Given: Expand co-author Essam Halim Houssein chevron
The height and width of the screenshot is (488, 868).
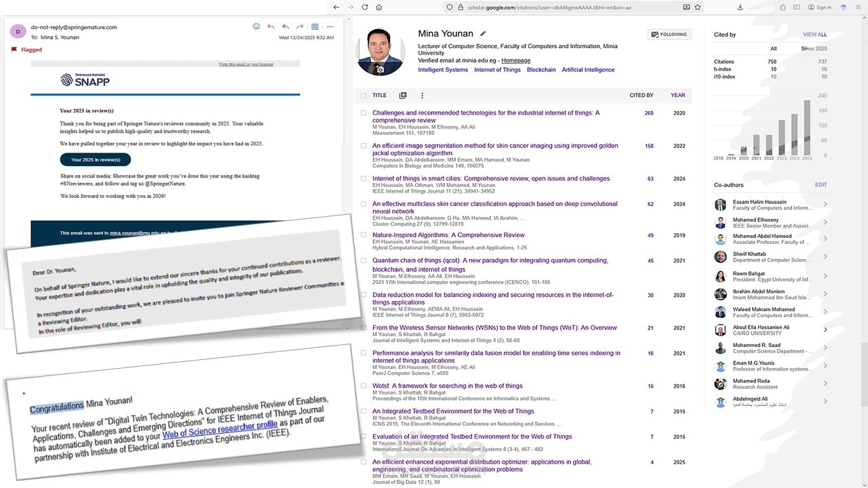Looking at the screenshot, I should [825, 204].
